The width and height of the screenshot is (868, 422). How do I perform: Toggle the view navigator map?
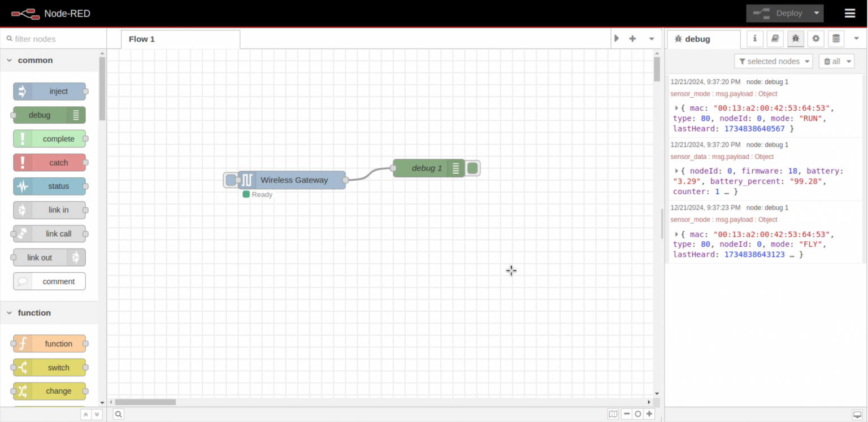[x=613, y=414]
